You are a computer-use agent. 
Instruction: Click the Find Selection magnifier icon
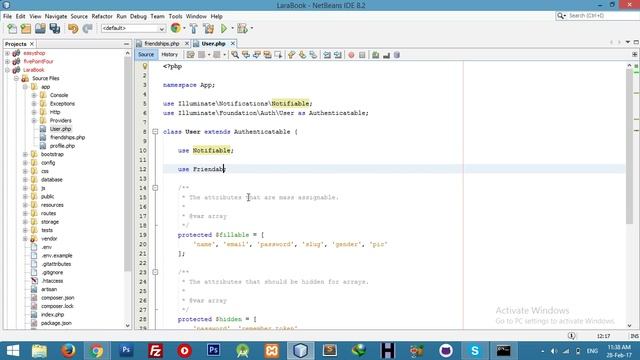(x=235, y=55)
